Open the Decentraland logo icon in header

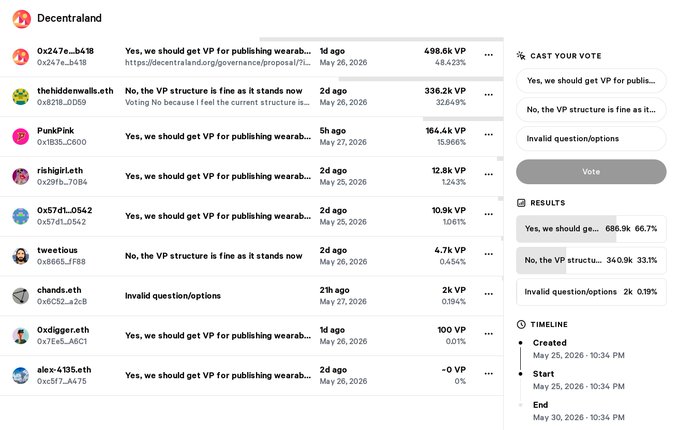pyautogui.click(x=21, y=19)
